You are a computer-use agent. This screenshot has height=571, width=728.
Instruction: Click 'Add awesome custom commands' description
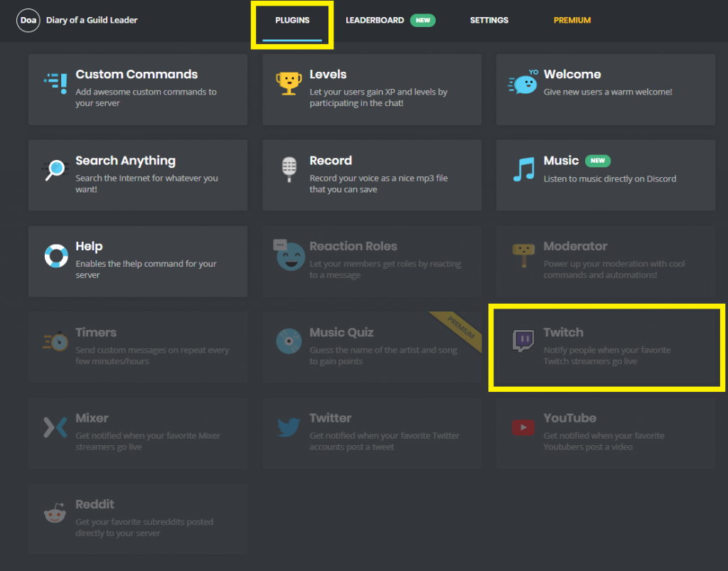pos(146,97)
